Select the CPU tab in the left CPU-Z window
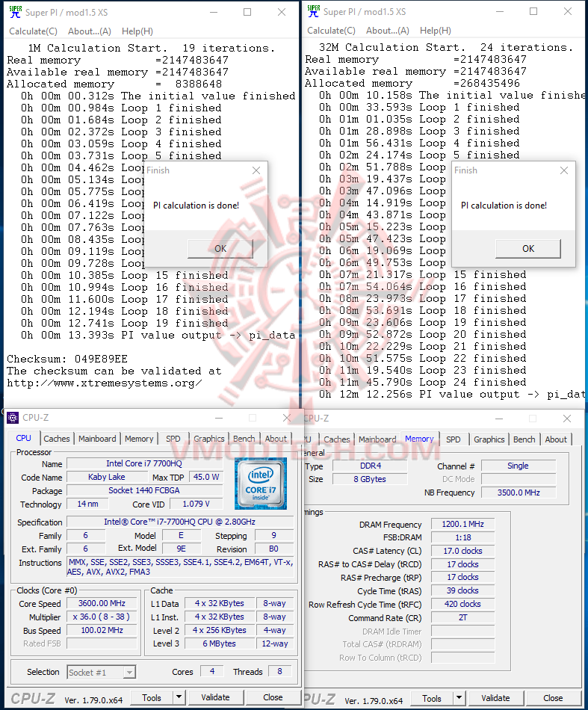The width and height of the screenshot is (588, 710). coord(24,438)
